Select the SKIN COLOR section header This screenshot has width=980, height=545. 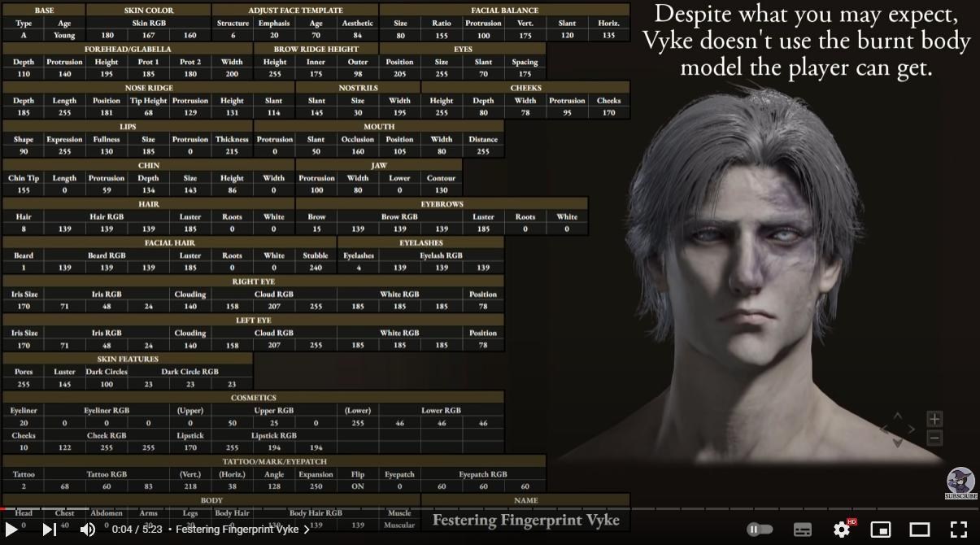point(149,11)
